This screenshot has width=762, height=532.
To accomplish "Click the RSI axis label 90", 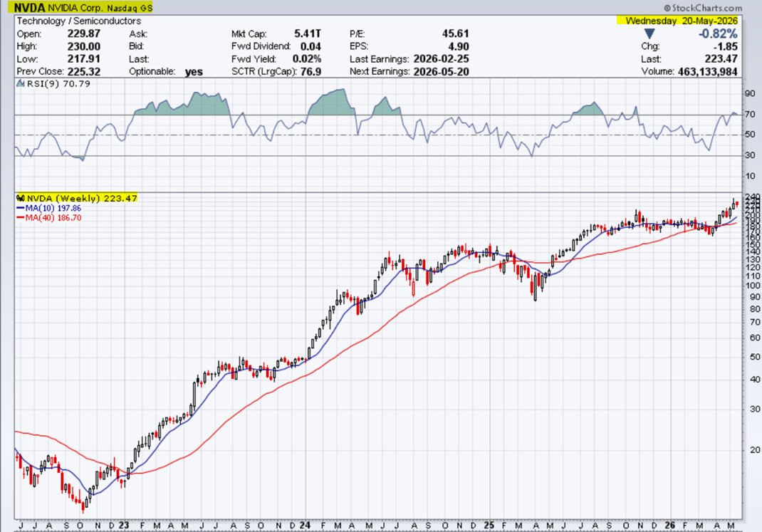I will (750, 93).
